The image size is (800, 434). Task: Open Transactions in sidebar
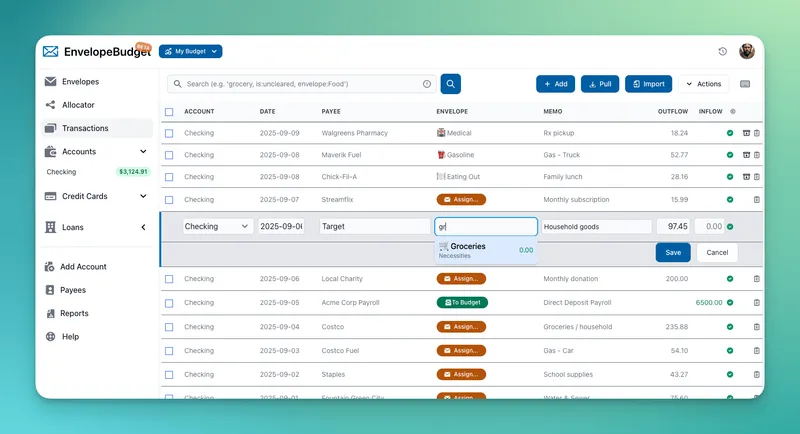[x=96, y=128]
